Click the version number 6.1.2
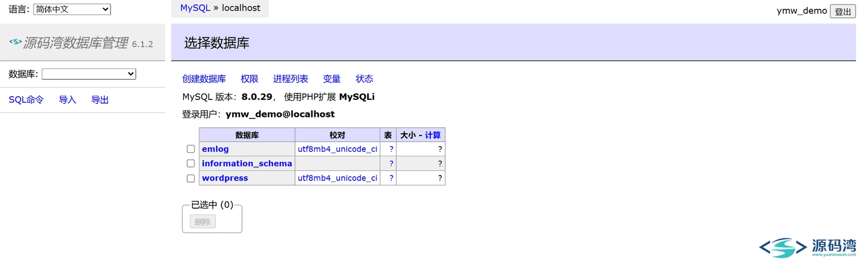Image resolution: width=868 pixels, height=269 pixels. click(143, 45)
